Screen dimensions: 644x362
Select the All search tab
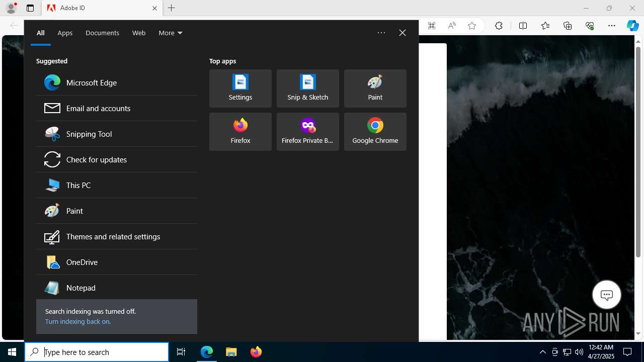pyautogui.click(x=41, y=33)
